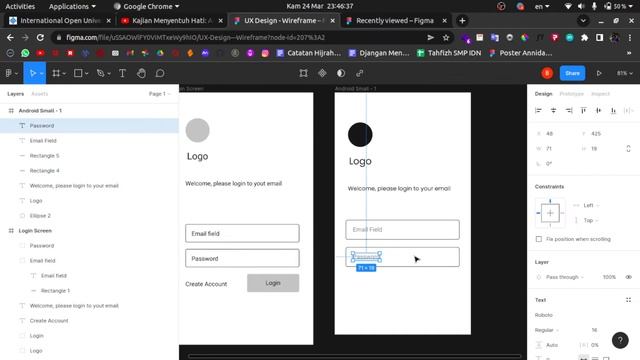This screenshot has height=360, width=640.
Task: Click the Align vertical centers icon
Action: click(598, 111)
